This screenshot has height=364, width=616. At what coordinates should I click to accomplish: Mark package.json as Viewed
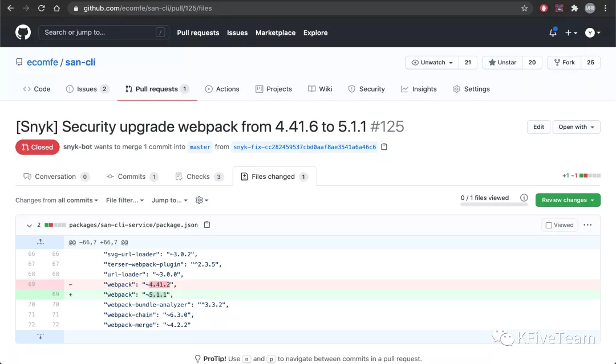click(560, 225)
